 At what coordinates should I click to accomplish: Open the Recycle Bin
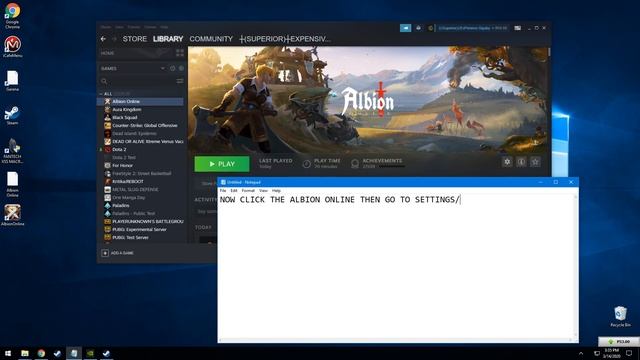point(620,316)
